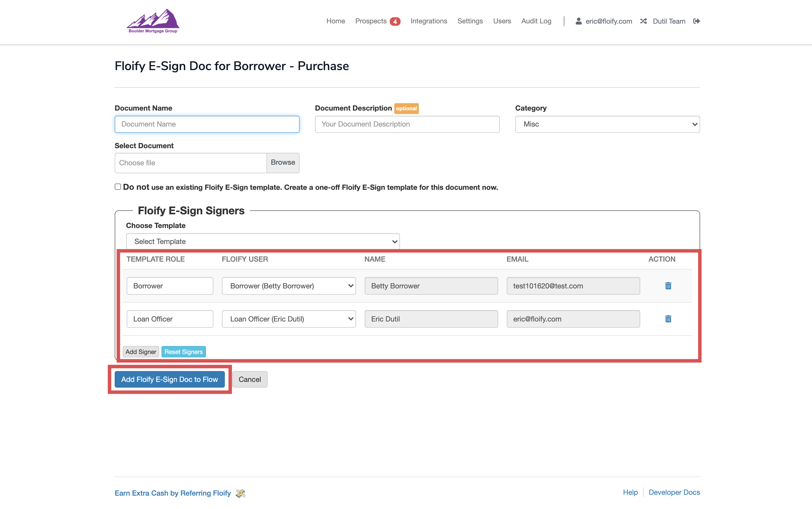Viewport: 812px width, 509px height.
Task: Click the Prospects notification badge
Action: pos(395,22)
